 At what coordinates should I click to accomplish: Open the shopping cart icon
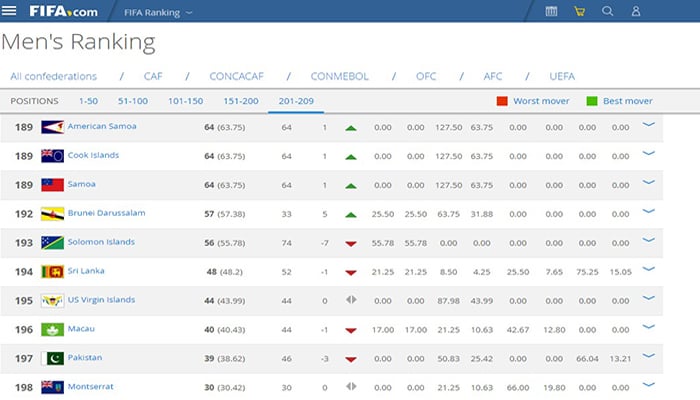[x=579, y=11]
